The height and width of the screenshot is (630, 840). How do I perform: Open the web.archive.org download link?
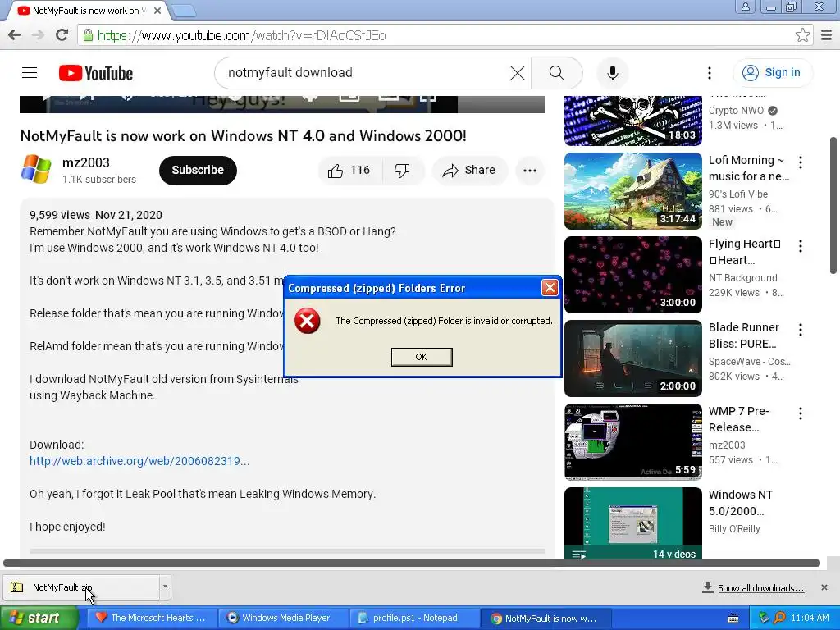(x=139, y=461)
